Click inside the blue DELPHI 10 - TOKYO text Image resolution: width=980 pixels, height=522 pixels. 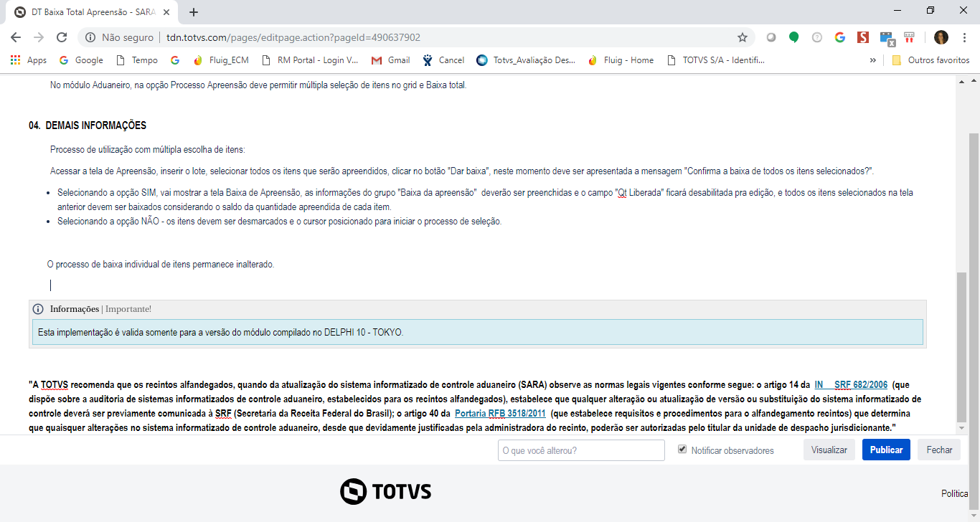[220, 332]
